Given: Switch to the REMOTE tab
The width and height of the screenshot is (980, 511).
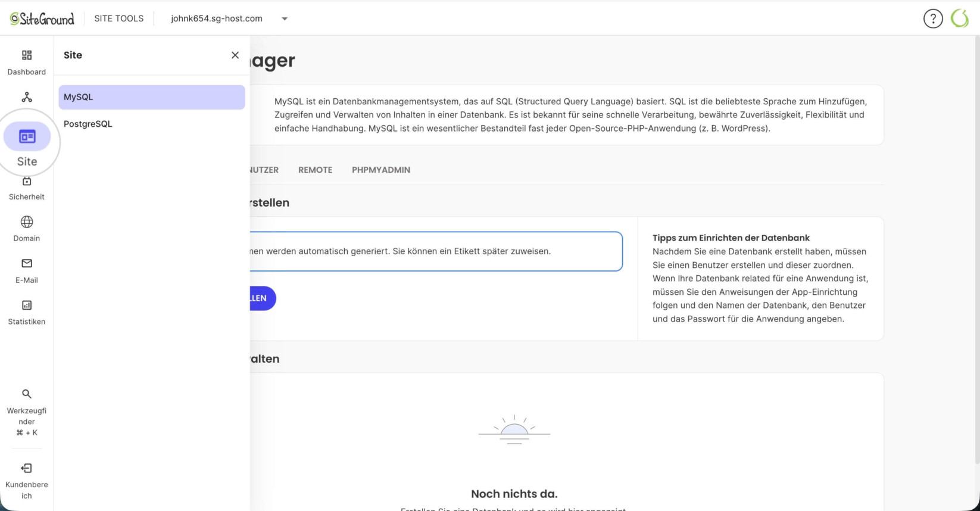Looking at the screenshot, I should (x=315, y=170).
